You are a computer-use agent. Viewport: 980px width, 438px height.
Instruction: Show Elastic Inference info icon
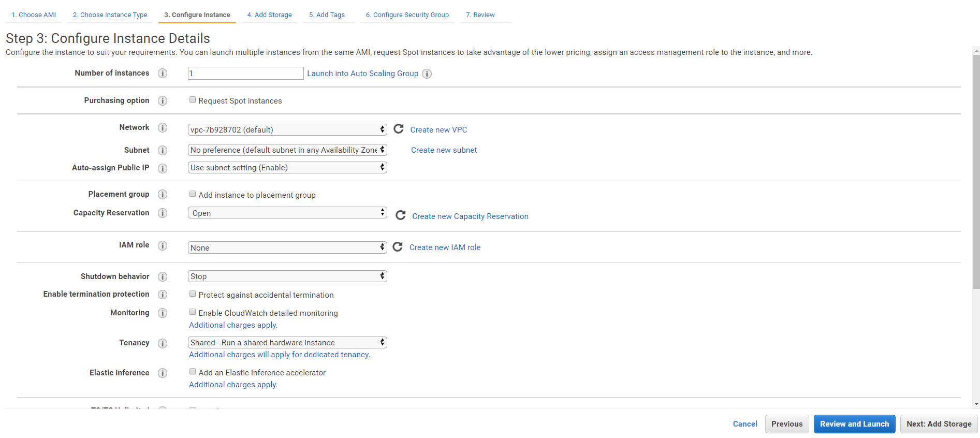point(163,373)
